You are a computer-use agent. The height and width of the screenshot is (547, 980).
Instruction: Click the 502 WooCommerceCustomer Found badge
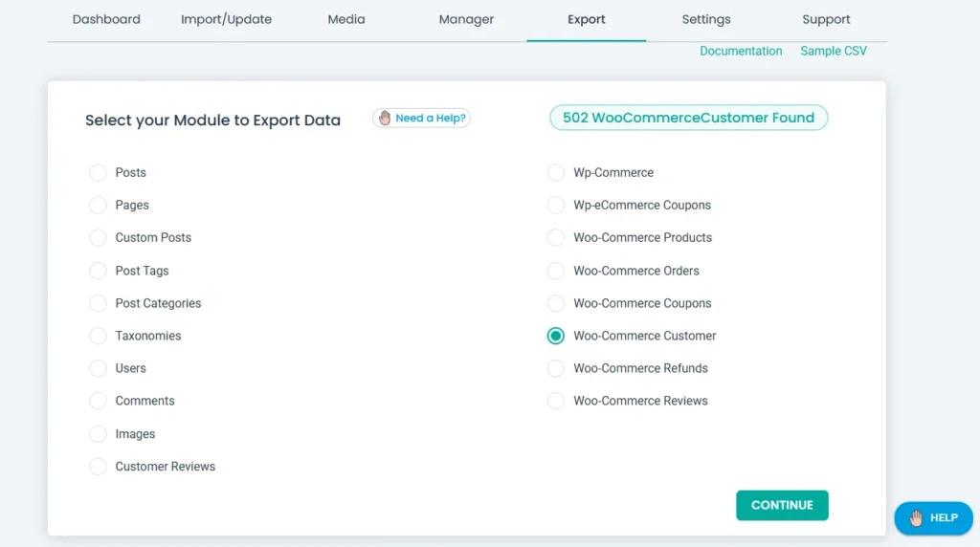coord(688,118)
